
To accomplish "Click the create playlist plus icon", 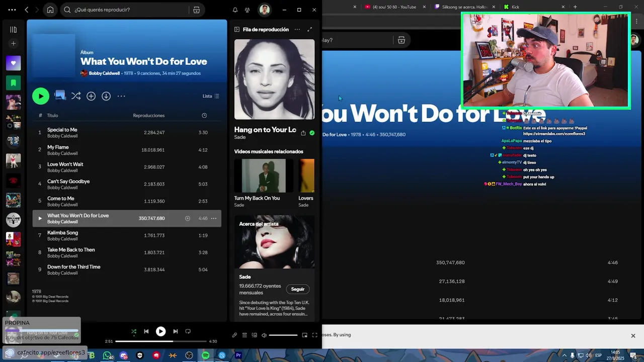I will tap(13, 43).
